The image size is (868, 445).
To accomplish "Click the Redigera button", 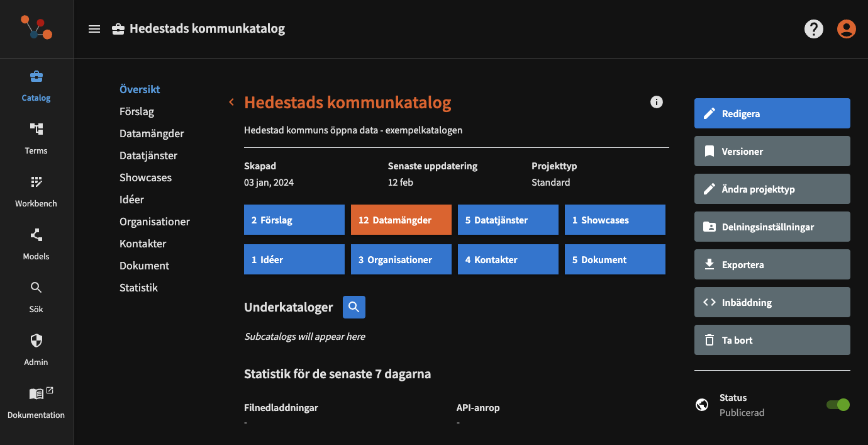I will (772, 113).
